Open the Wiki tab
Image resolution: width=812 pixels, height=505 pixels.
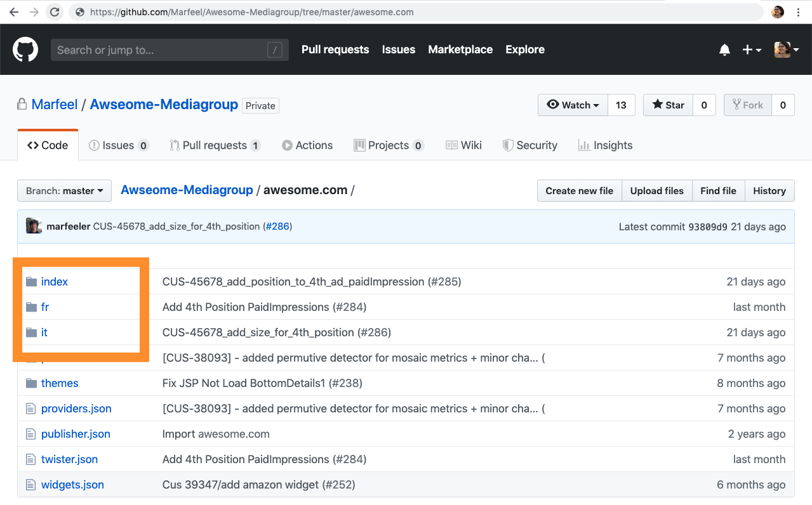[464, 145]
